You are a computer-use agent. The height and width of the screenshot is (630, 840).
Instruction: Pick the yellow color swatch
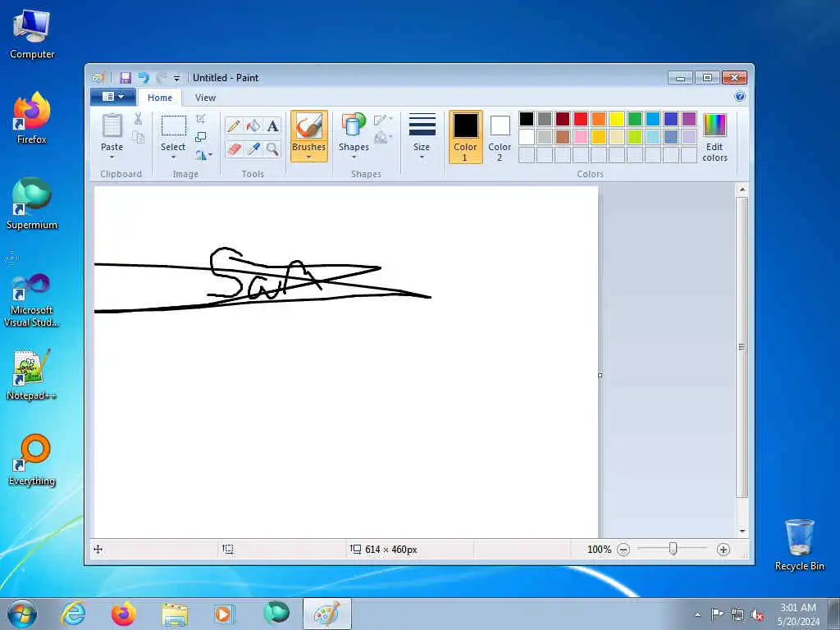[x=617, y=119]
